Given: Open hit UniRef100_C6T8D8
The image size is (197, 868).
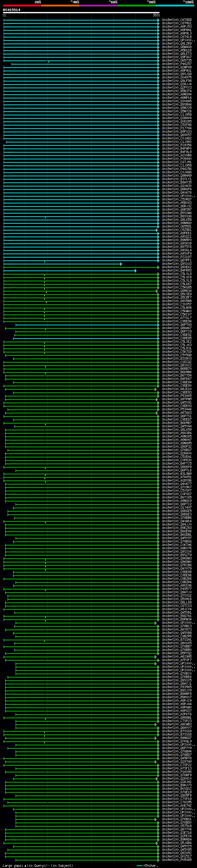Looking at the screenshot, I should pos(177,20).
